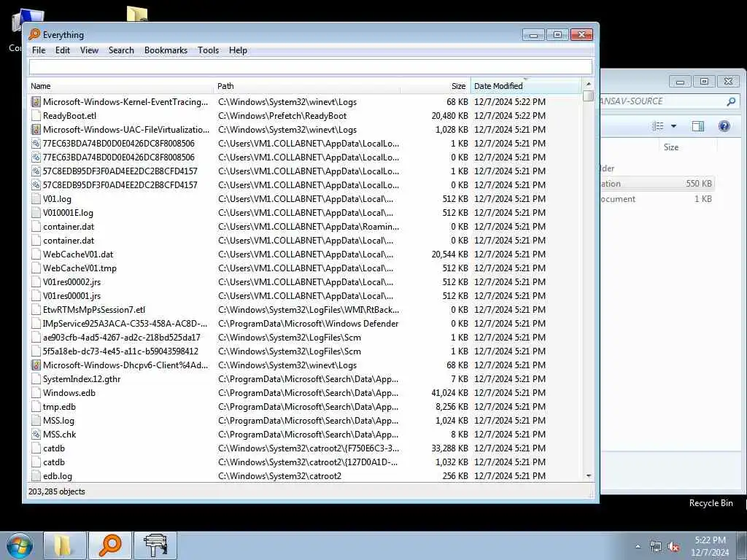Screen dimensions: 747x560
Task: Open the View menu
Action: coord(89,50)
